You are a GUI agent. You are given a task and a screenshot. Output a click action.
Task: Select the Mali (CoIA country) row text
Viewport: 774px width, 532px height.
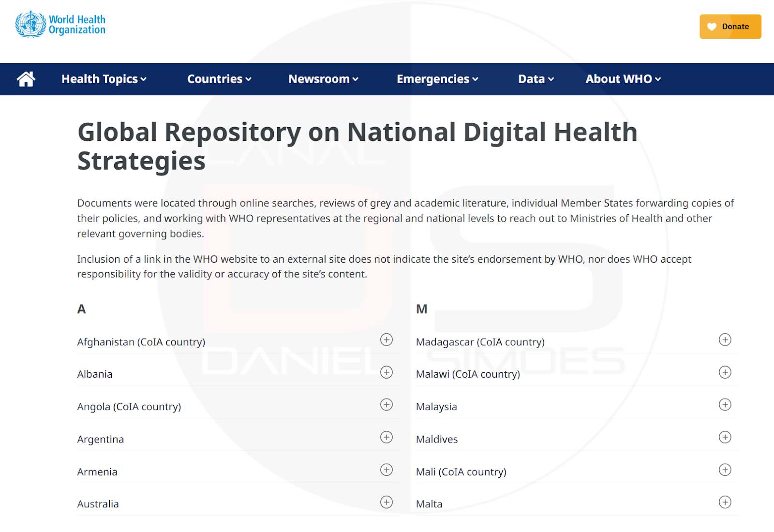tap(461, 472)
